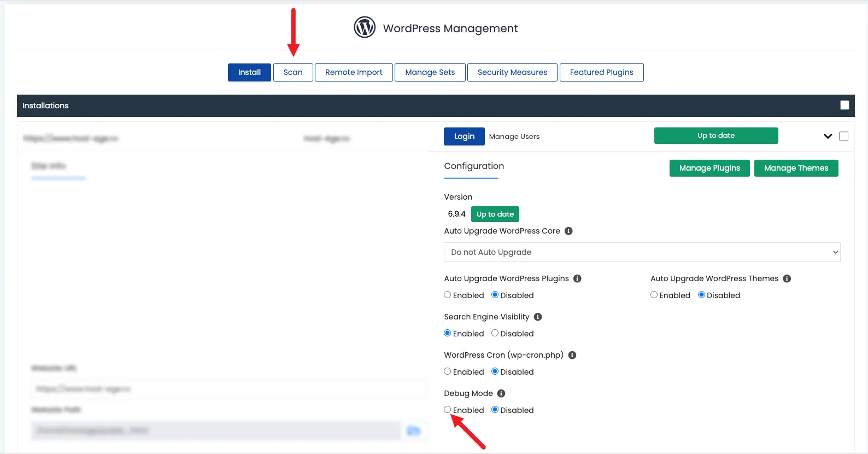The height and width of the screenshot is (454, 868).
Task: Click info icon beside Auto Upgrade WordPress Core
Action: tap(568, 231)
